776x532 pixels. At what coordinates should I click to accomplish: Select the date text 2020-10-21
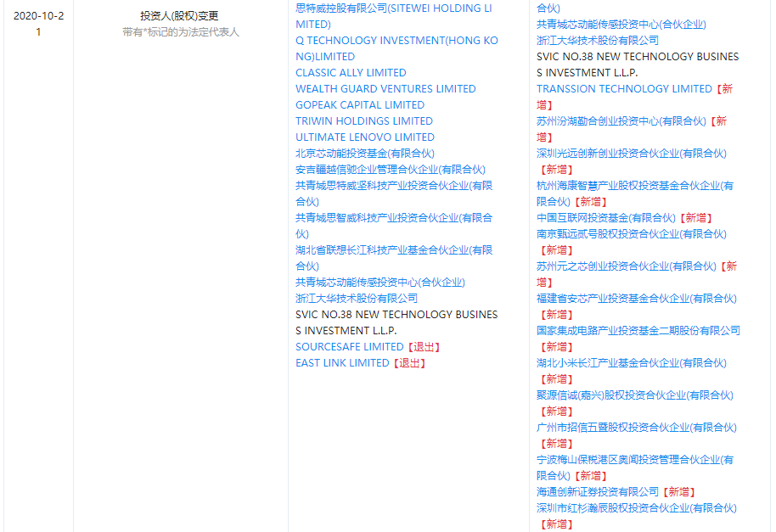coord(38,24)
